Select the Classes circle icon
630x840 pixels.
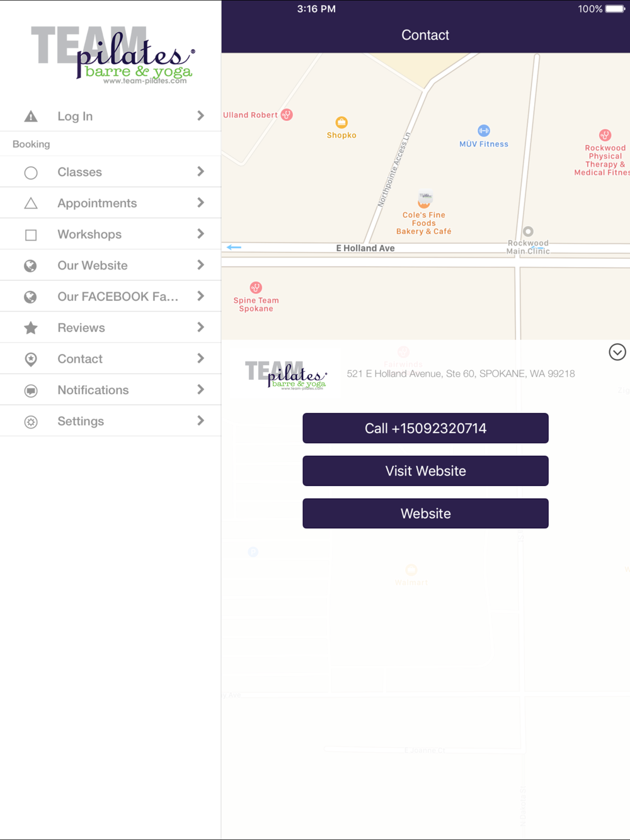pyautogui.click(x=31, y=173)
